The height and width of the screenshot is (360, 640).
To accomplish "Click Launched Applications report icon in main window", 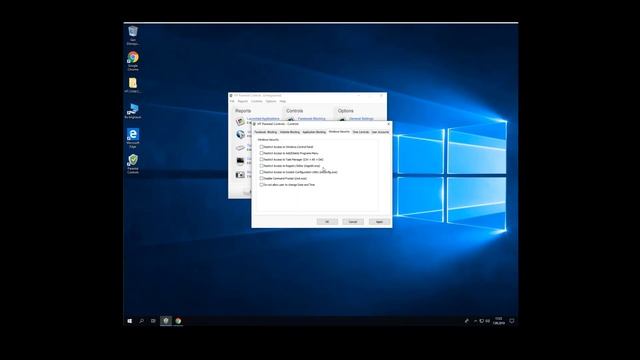I will tap(240, 121).
